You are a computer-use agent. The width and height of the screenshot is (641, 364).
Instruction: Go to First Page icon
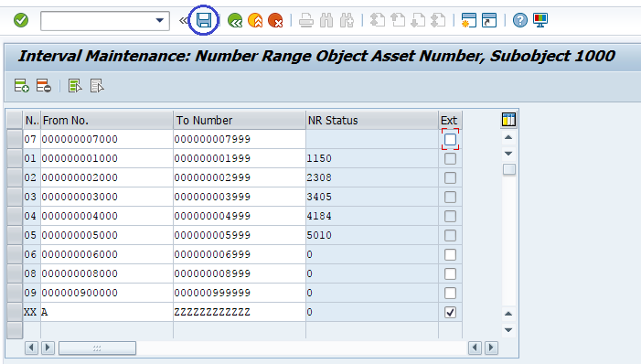click(378, 20)
